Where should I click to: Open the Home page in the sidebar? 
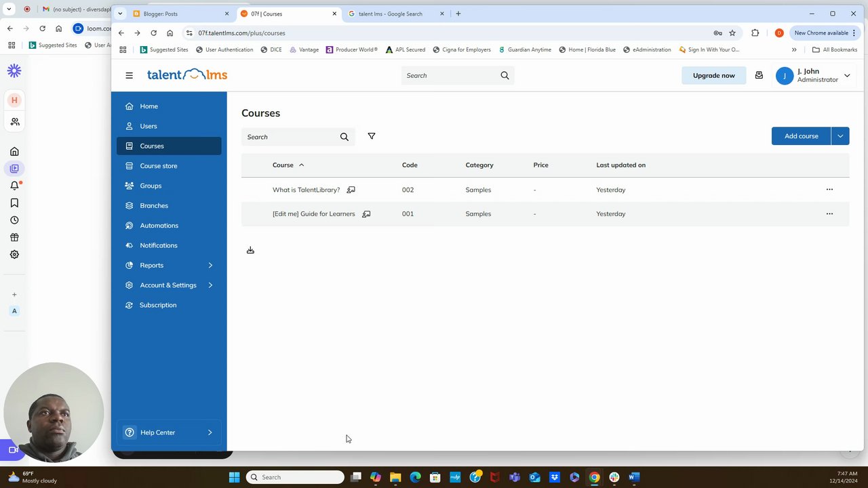(169, 106)
